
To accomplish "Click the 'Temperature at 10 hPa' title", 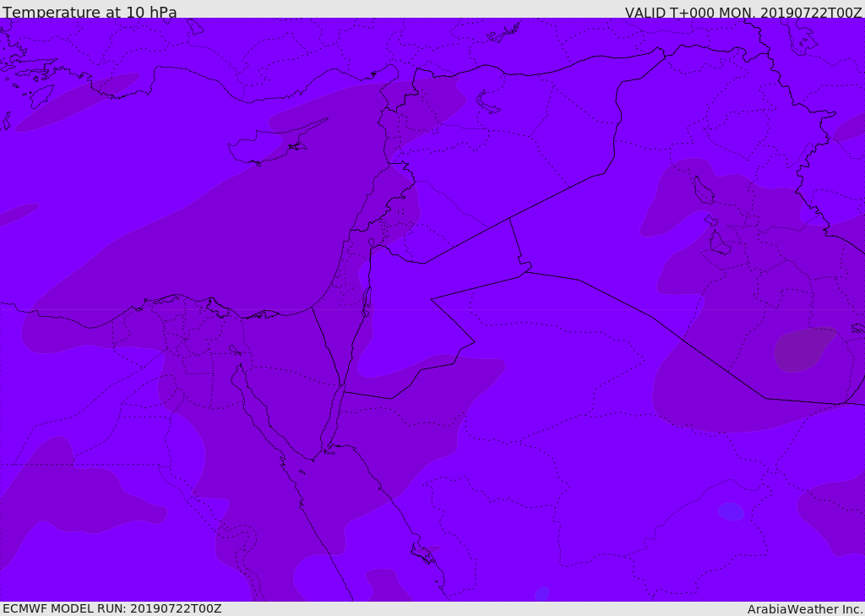I will tap(90, 12).
